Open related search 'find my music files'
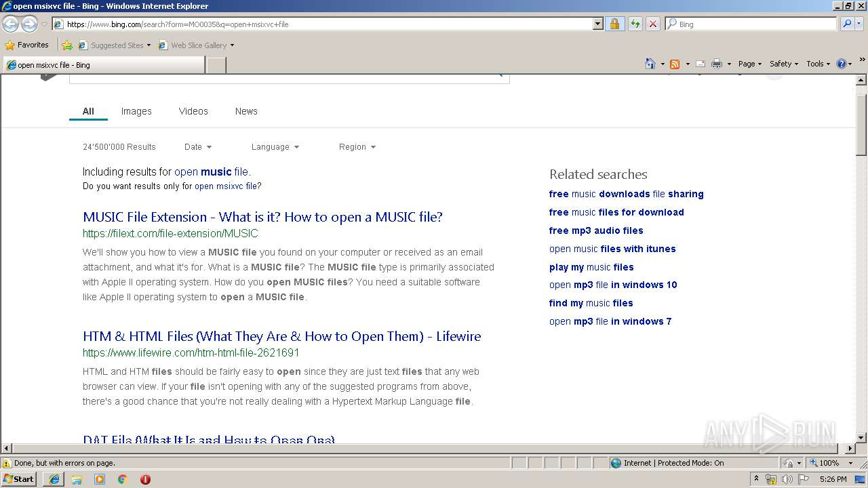Image resolution: width=868 pixels, height=488 pixels. [x=591, y=303]
